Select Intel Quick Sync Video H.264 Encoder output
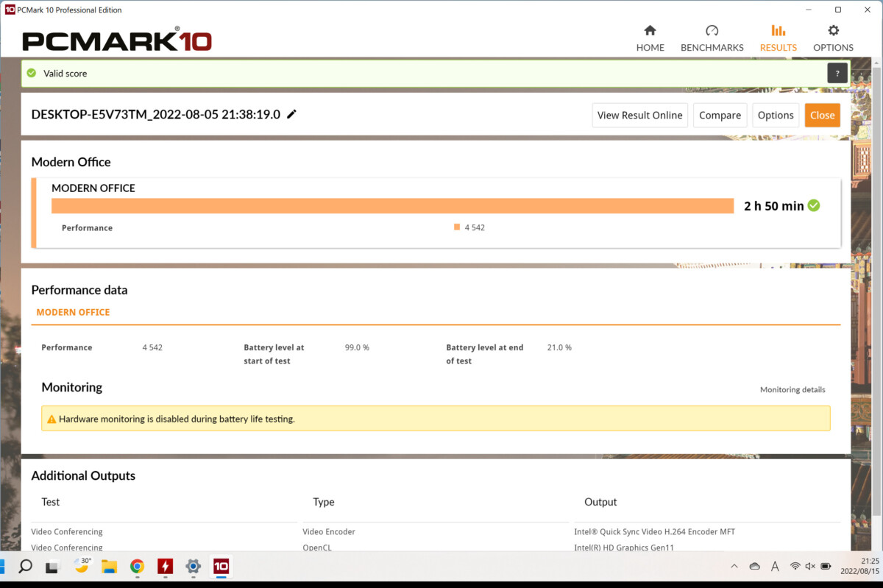This screenshot has height=588, width=883. point(655,531)
